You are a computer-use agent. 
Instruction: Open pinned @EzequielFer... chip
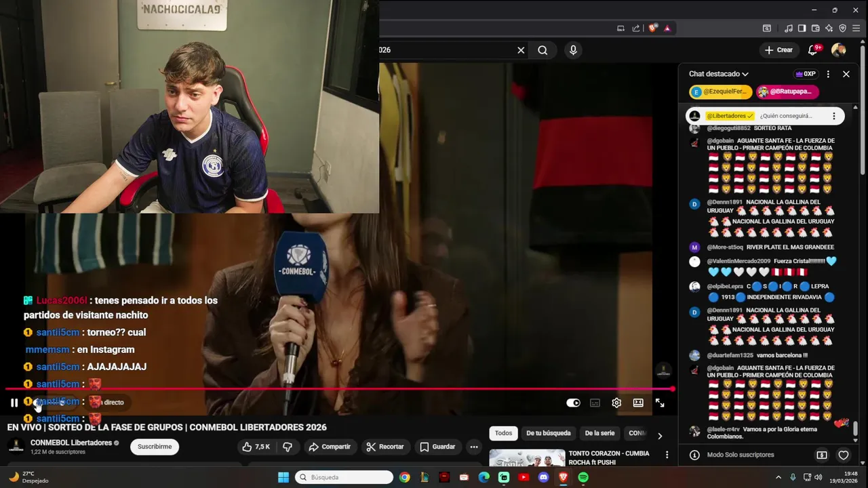point(721,91)
